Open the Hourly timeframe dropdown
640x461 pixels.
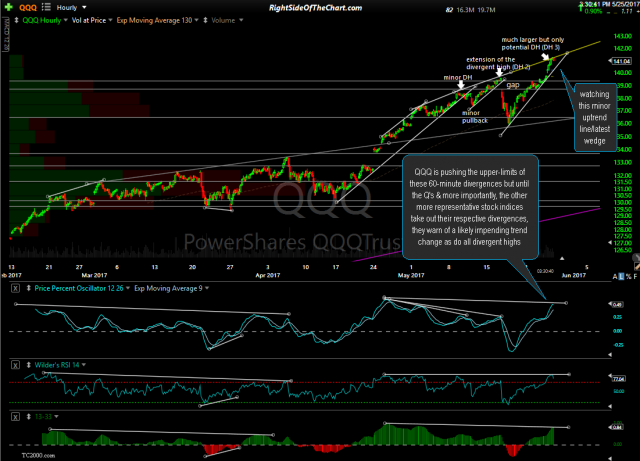tap(71, 7)
